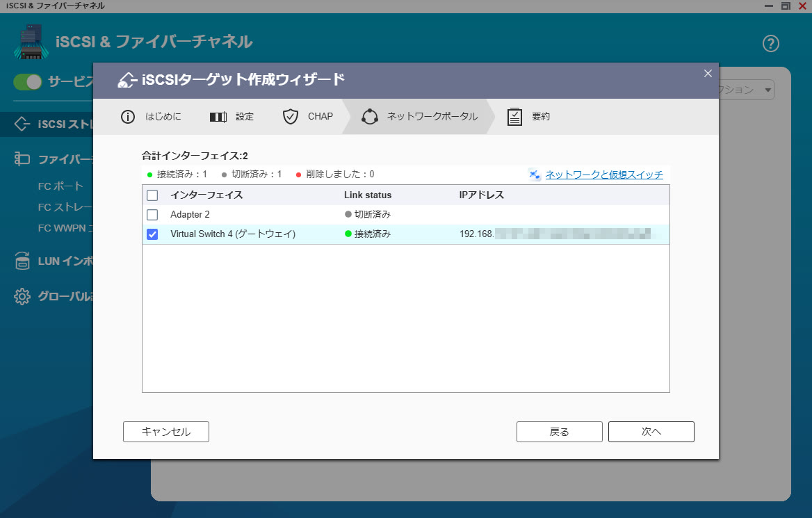Maximize the iSCSI app window

(786, 6)
